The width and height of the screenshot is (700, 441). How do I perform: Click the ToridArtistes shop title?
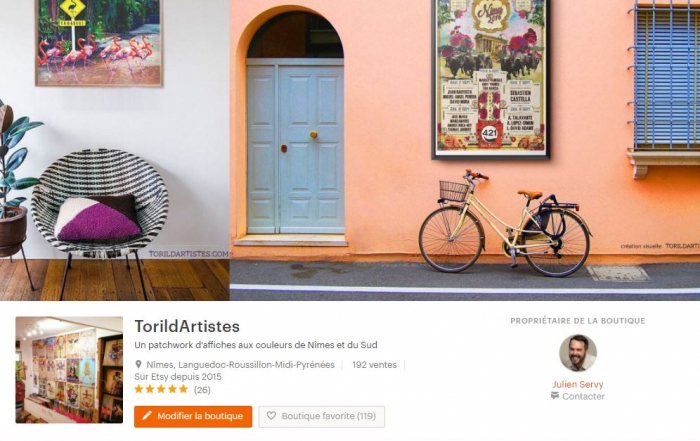point(187,326)
